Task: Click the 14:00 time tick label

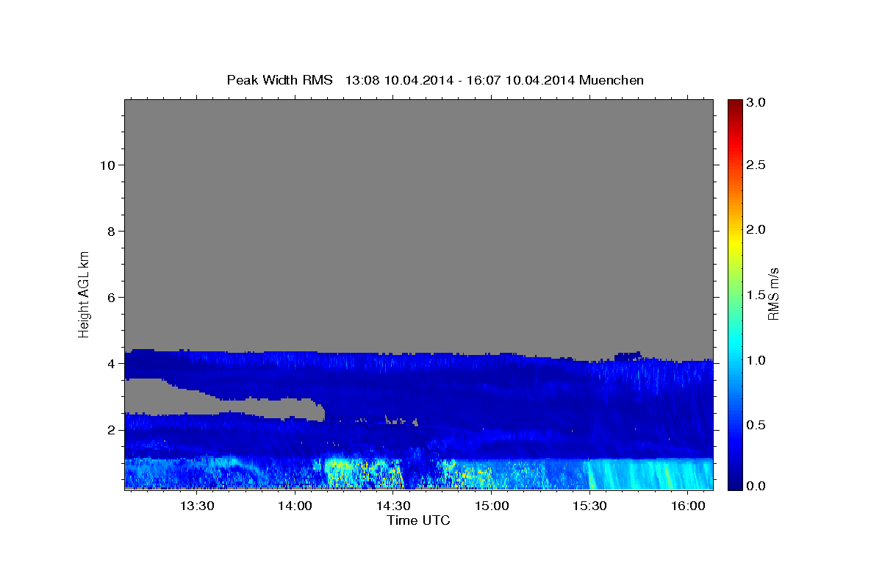Action: point(295,506)
